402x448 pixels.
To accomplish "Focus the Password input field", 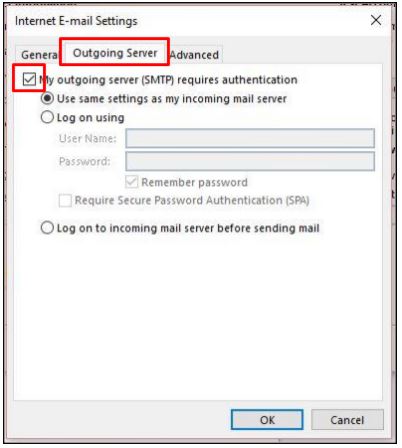I will tap(250, 161).
